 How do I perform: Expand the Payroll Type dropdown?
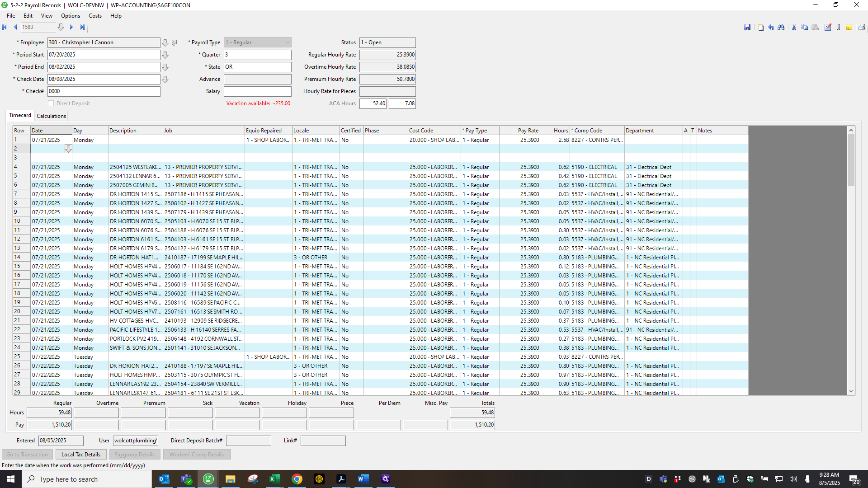pos(287,42)
